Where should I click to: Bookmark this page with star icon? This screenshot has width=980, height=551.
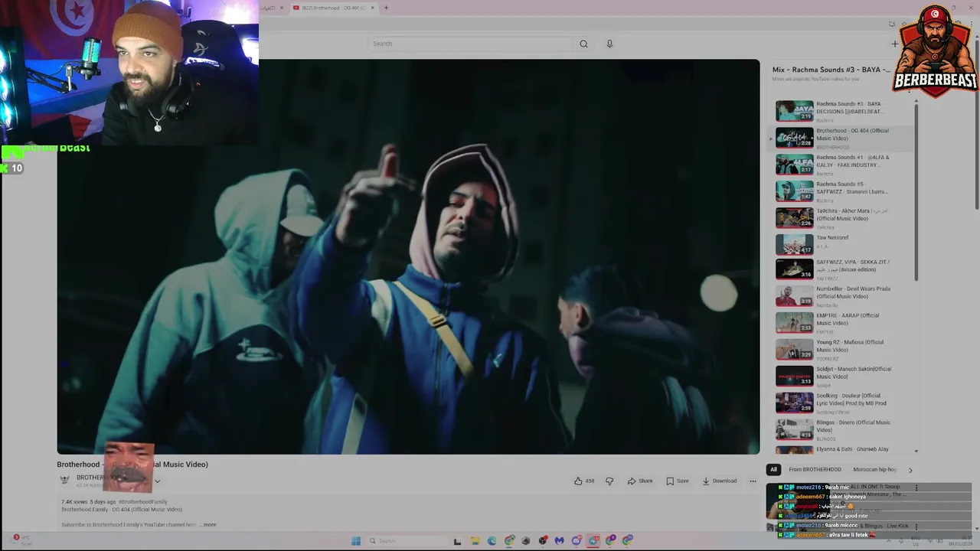point(903,24)
